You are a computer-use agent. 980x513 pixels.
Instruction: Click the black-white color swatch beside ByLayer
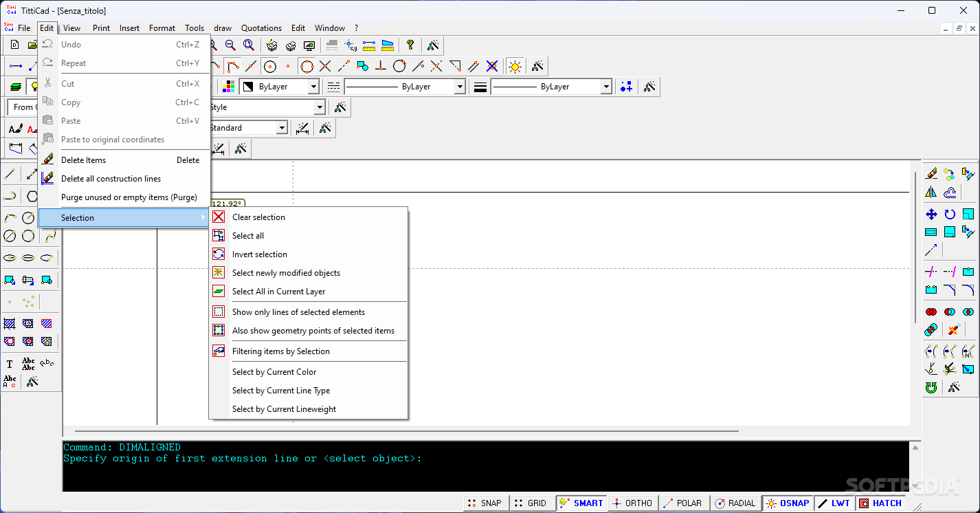(x=248, y=87)
